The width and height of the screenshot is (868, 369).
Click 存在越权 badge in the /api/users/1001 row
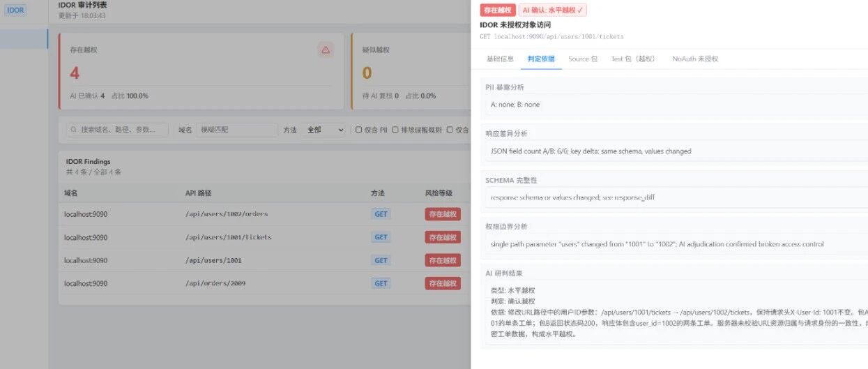(443, 260)
